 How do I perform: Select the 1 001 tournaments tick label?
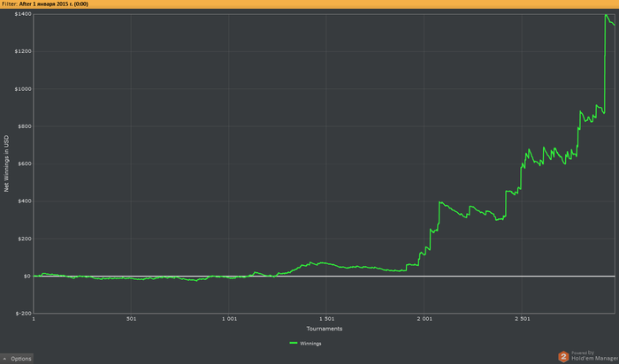click(229, 319)
